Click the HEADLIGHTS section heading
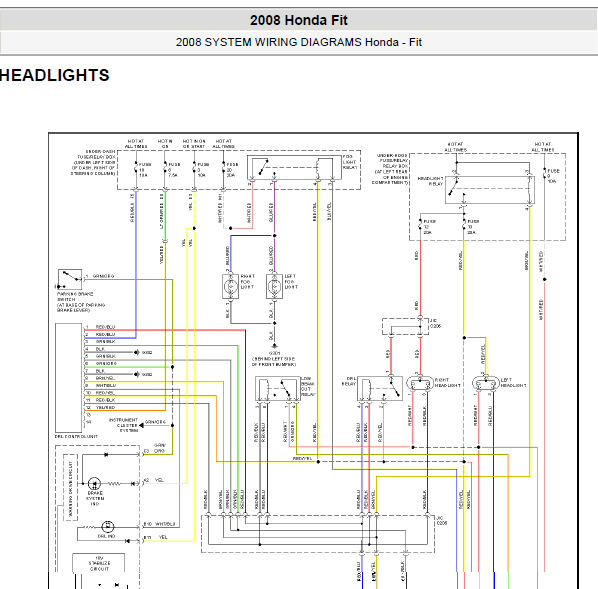The width and height of the screenshot is (598, 589). point(55,75)
